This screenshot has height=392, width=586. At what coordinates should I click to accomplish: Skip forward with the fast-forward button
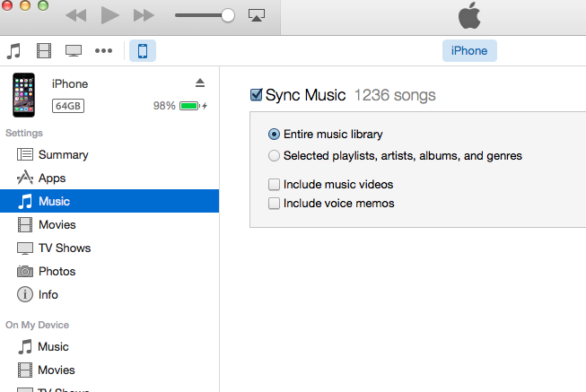[144, 15]
